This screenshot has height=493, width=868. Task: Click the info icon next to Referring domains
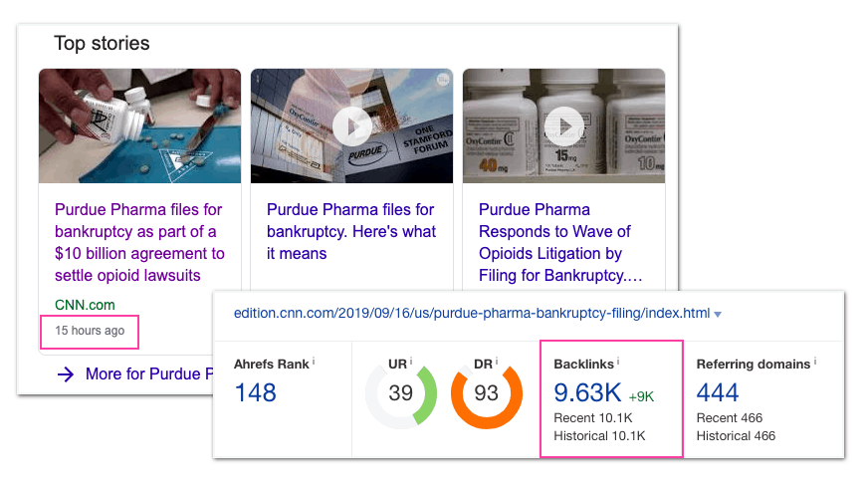tap(813, 363)
